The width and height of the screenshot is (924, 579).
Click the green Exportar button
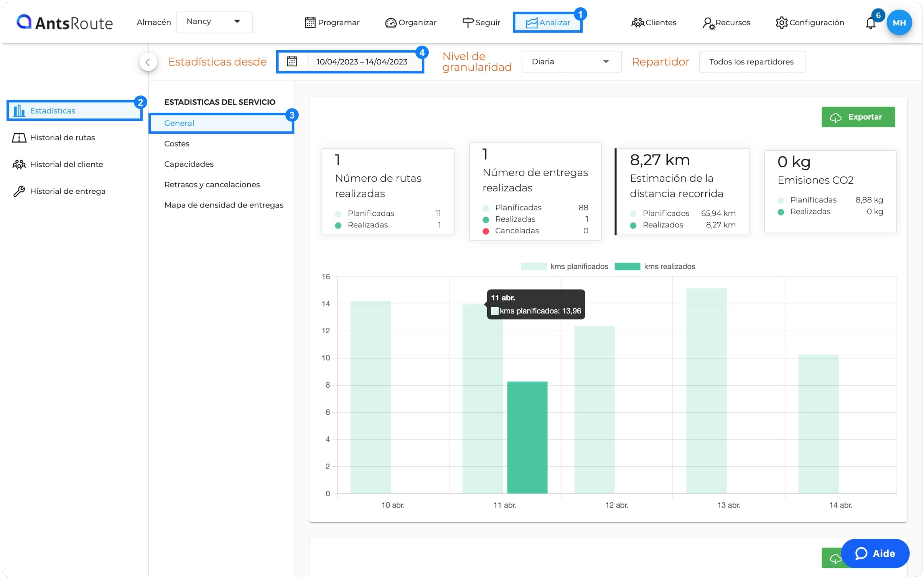click(x=858, y=117)
